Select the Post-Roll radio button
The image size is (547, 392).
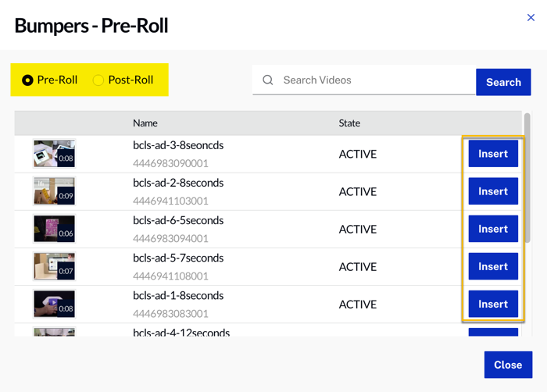click(x=98, y=80)
